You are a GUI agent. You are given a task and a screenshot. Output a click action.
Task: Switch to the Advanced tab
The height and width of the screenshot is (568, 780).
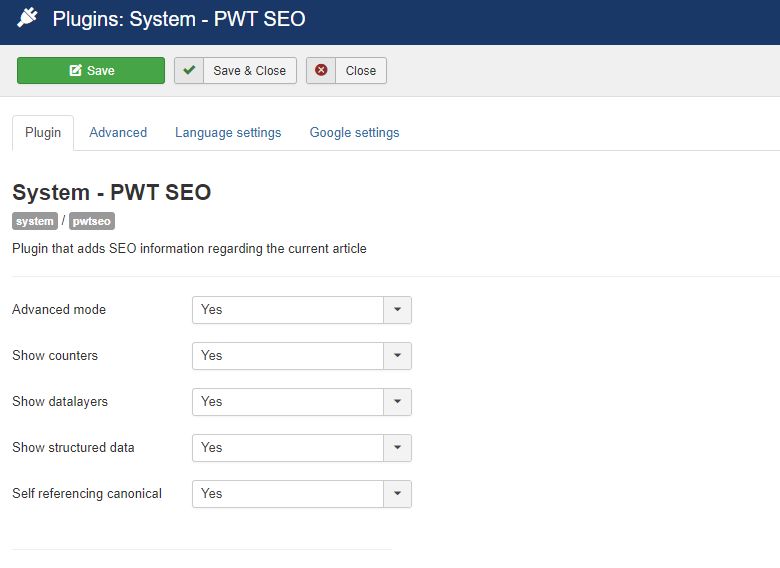(x=118, y=132)
